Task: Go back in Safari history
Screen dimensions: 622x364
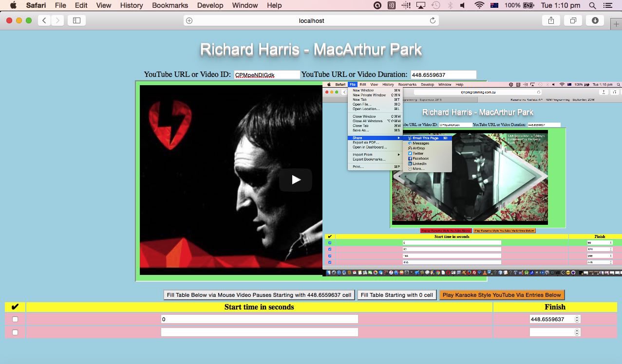Action: click(x=44, y=20)
